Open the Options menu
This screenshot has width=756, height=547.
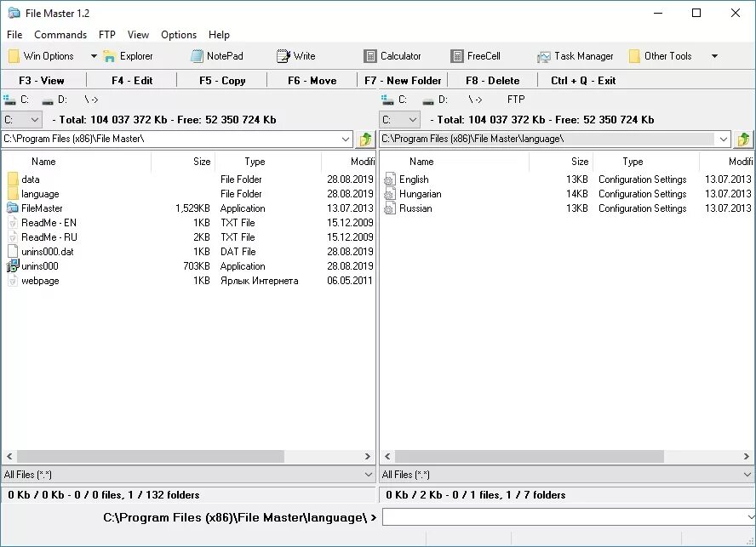click(179, 35)
